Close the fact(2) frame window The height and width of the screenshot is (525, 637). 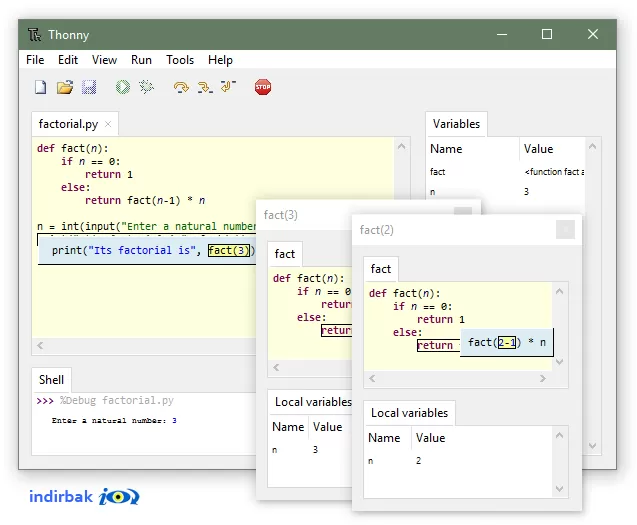tap(565, 230)
